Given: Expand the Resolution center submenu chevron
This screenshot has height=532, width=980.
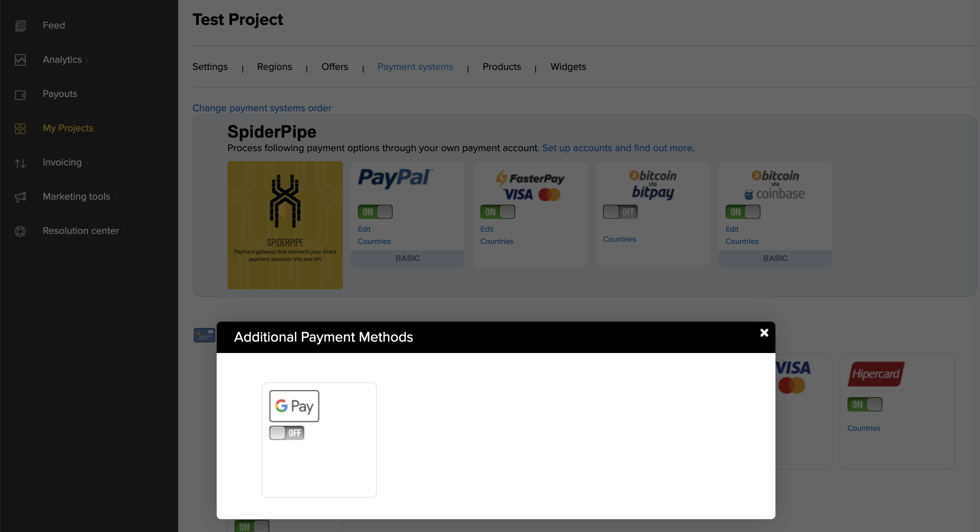Looking at the screenshot, I should [124, 231].
